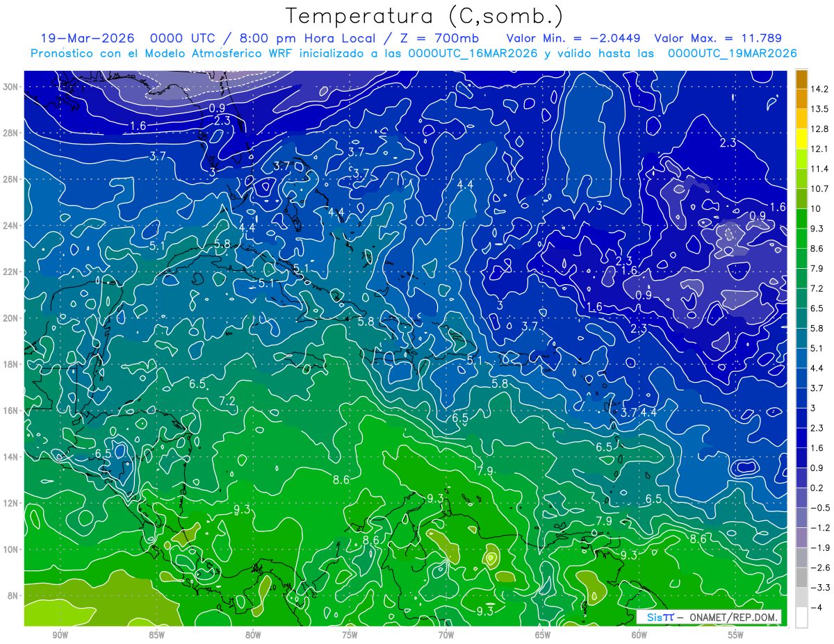Viewport: 834px width, 644px height.
Task: Pick the white bottom colorbar swatch below -4
Action: (x=801, y=618)
